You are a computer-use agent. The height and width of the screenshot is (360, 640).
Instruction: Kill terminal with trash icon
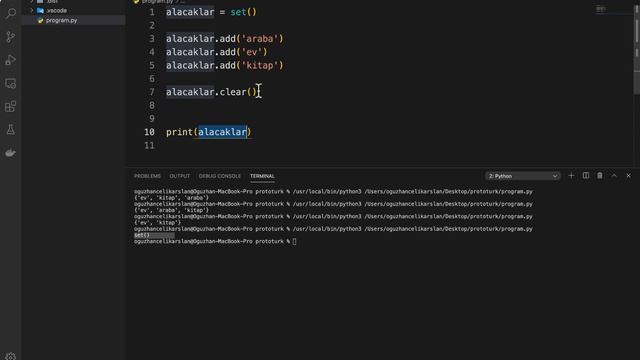(x=600, y=176)
